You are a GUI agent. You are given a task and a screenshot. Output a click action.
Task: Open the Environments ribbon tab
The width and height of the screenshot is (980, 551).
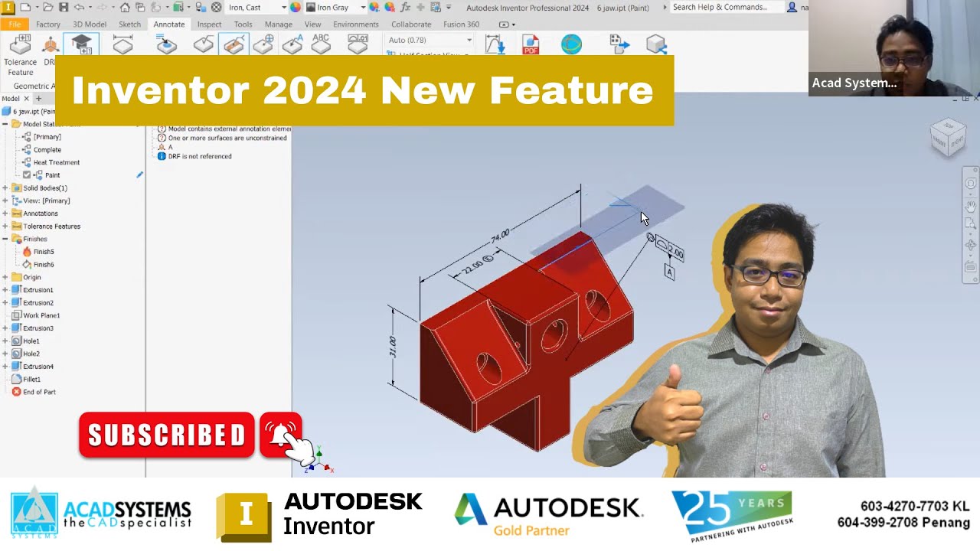click(x=356, y=24)
